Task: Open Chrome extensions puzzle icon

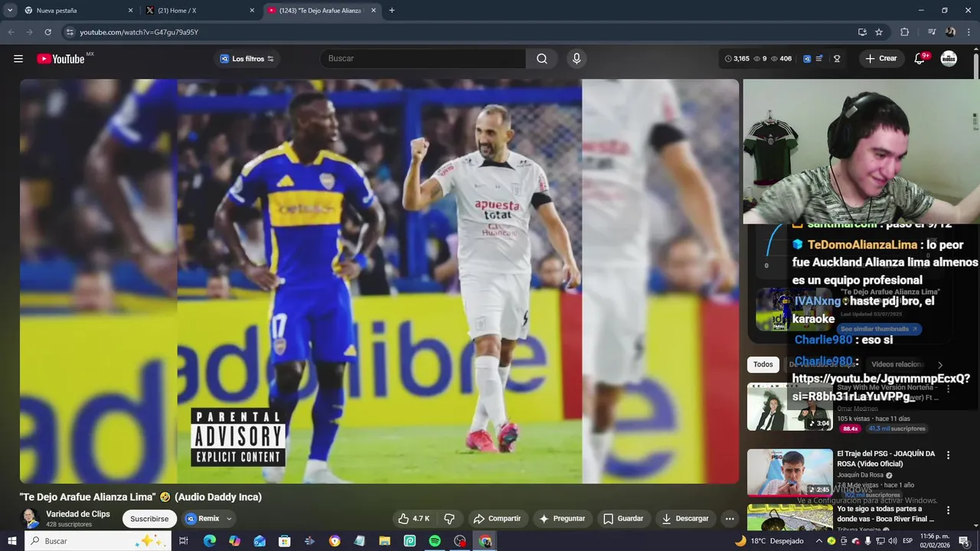Action: tap(905, 32)
